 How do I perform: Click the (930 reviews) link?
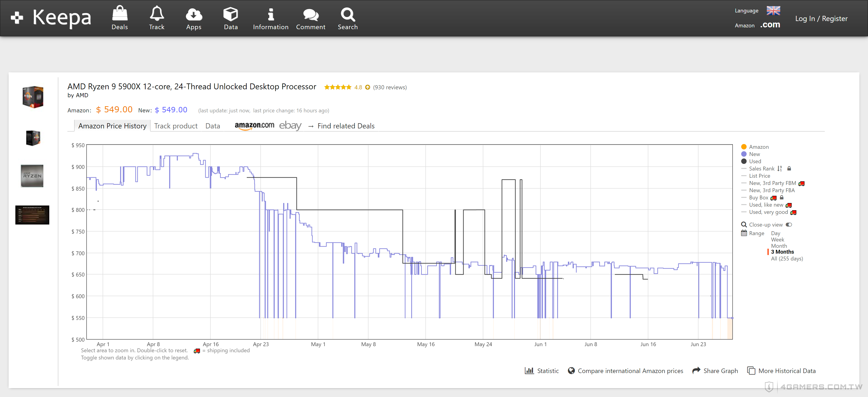click(x=389, y=87)
